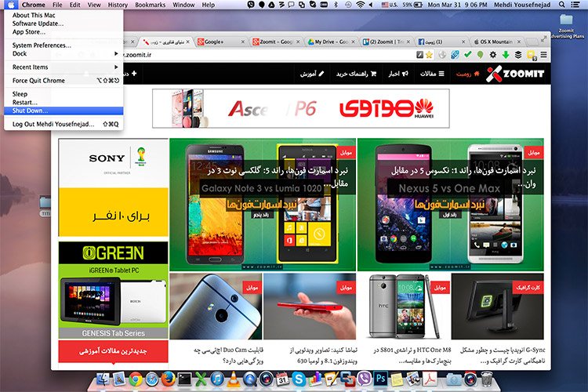Open Terminal from the Dock
The height and width of the screenshot is (392, 588).
184,379
